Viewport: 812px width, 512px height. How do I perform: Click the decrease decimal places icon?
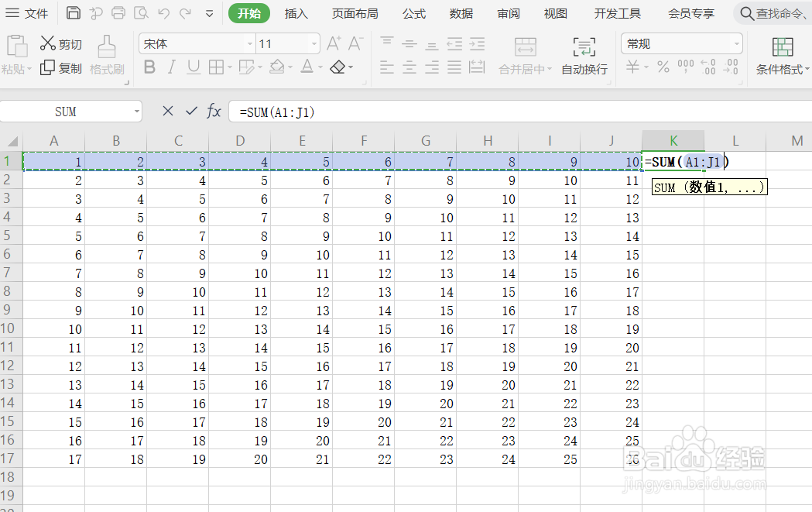pyautogui.click(x=731, y=67)
